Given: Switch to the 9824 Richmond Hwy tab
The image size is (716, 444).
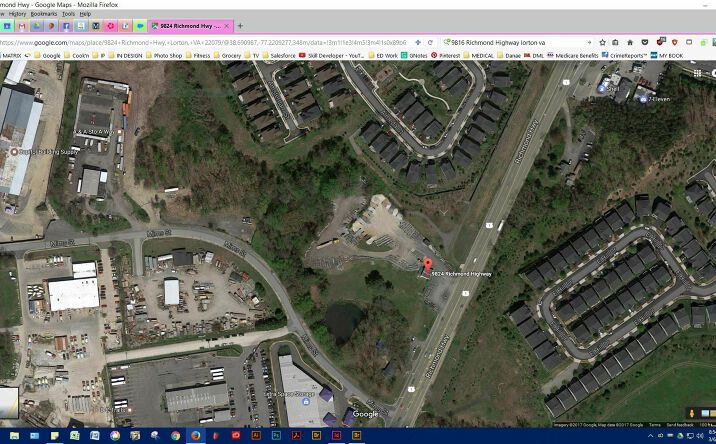Looking at the screenshot, I should click(x=190, y=26).
